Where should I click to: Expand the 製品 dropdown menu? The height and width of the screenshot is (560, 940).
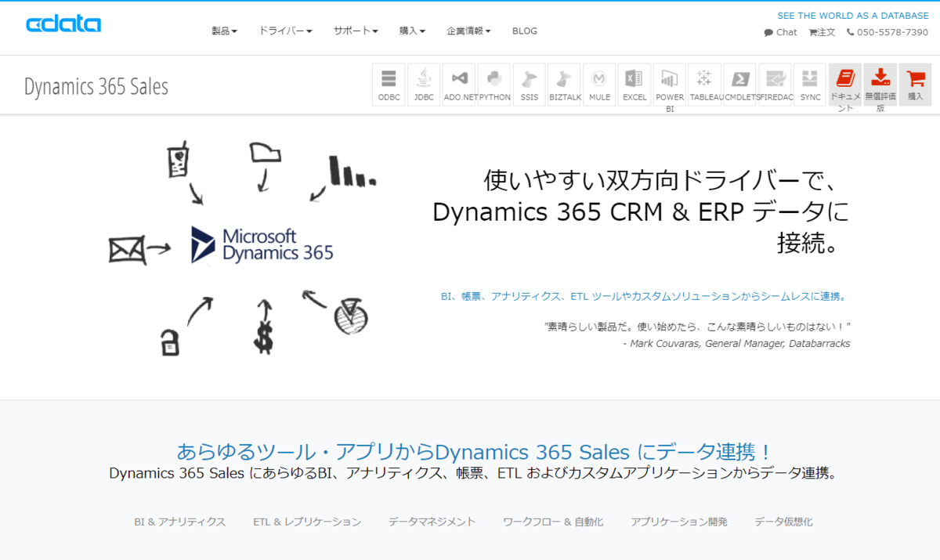224,31
